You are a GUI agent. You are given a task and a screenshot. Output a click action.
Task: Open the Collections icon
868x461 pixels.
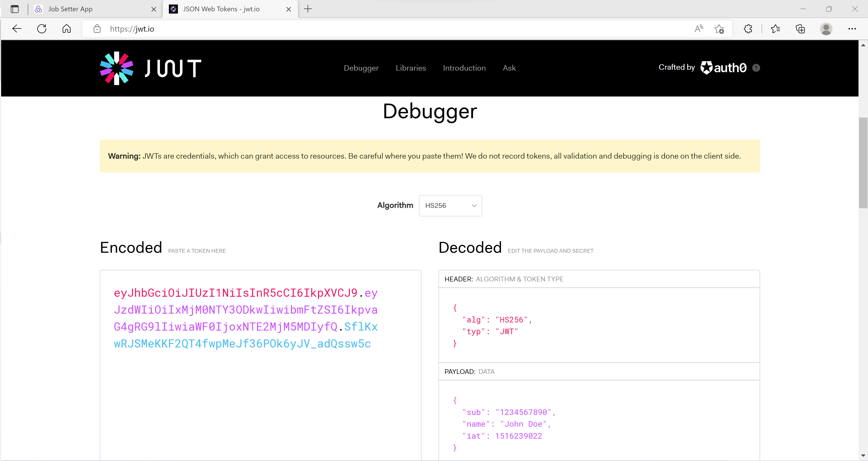(800, 29)
